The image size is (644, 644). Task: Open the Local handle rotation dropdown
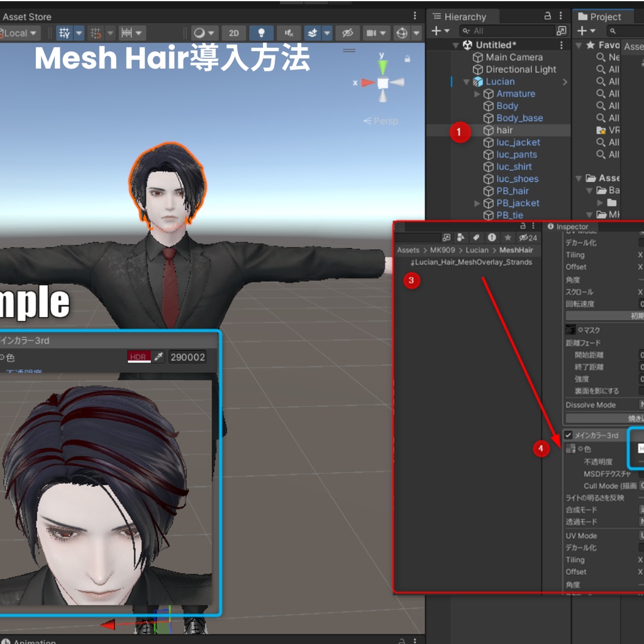19,33
